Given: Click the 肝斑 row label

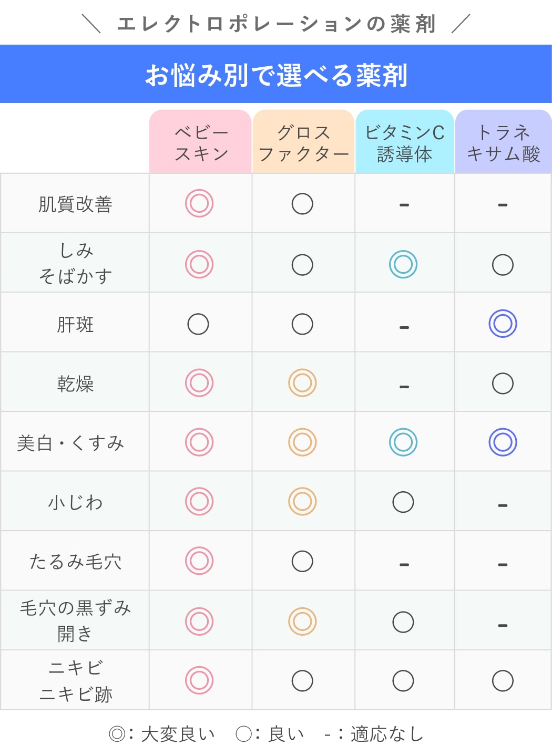Looking at the screenshot, I should tap(75, 324).
